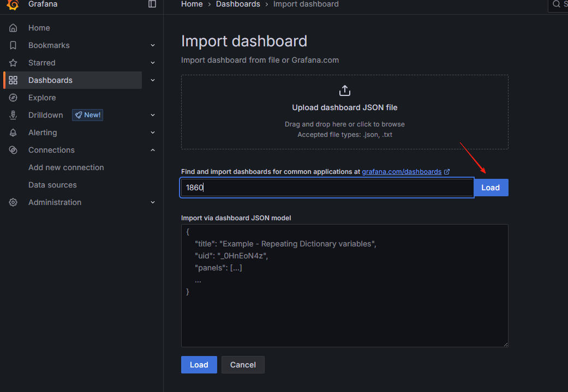Click the Drilldown icon in sidebar
Screen dimensions: 568x392
point(13,115)
